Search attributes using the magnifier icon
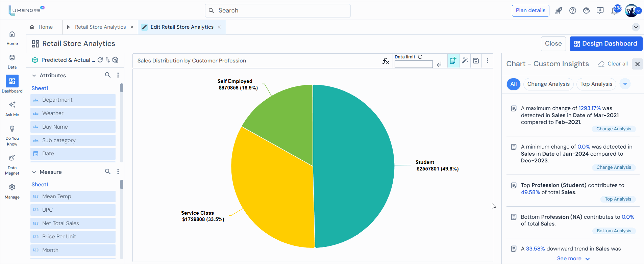644x264 pixels. [107, 75]
